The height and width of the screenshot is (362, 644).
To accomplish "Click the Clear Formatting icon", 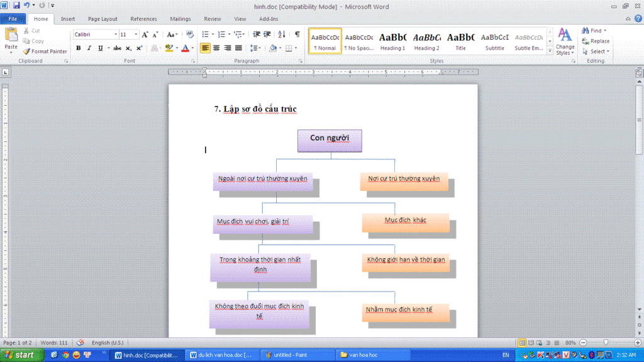I will coord(189,35).
